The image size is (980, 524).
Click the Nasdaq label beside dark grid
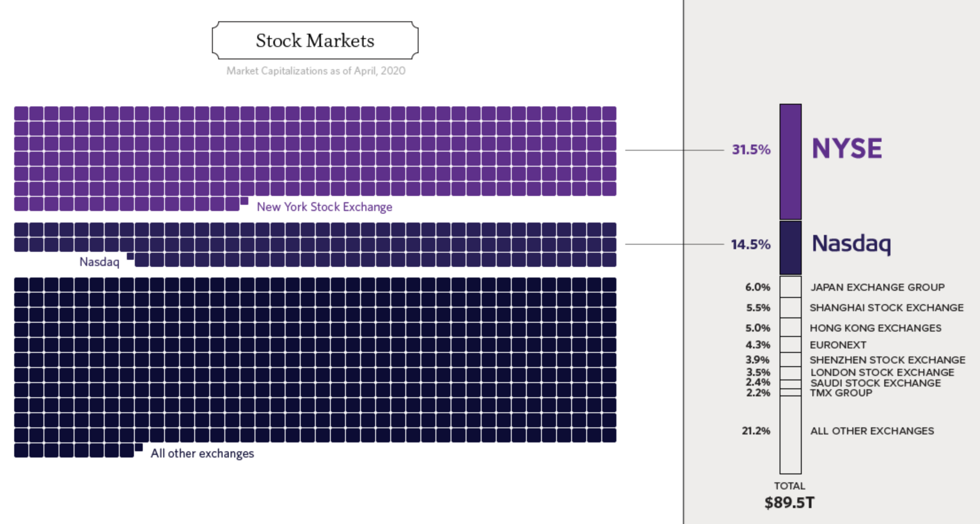tap(99, 262)
